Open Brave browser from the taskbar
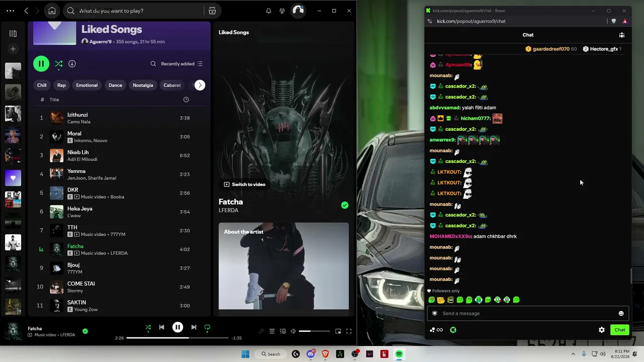The width and height of the screenshot is (644, 362). 326,354
